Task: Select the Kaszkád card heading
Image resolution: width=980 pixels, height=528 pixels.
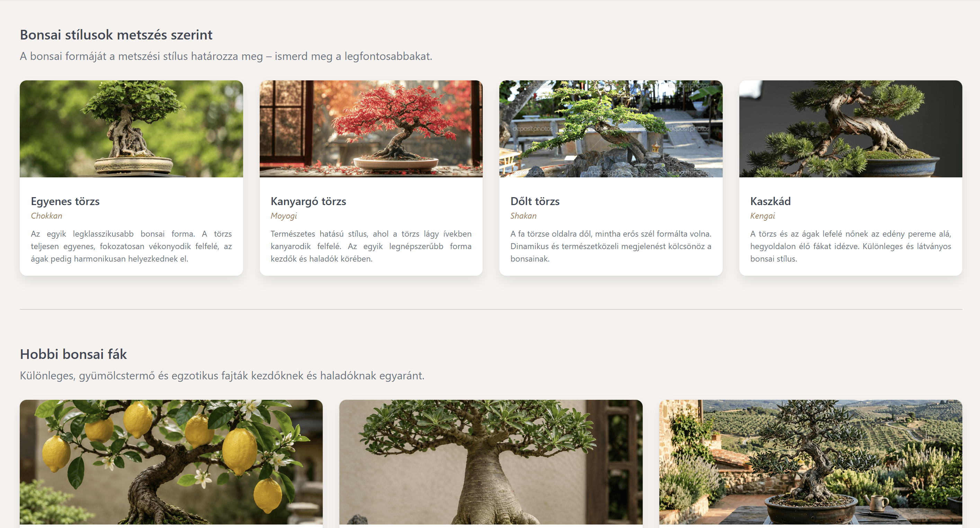Action: [x=770, y=201]
